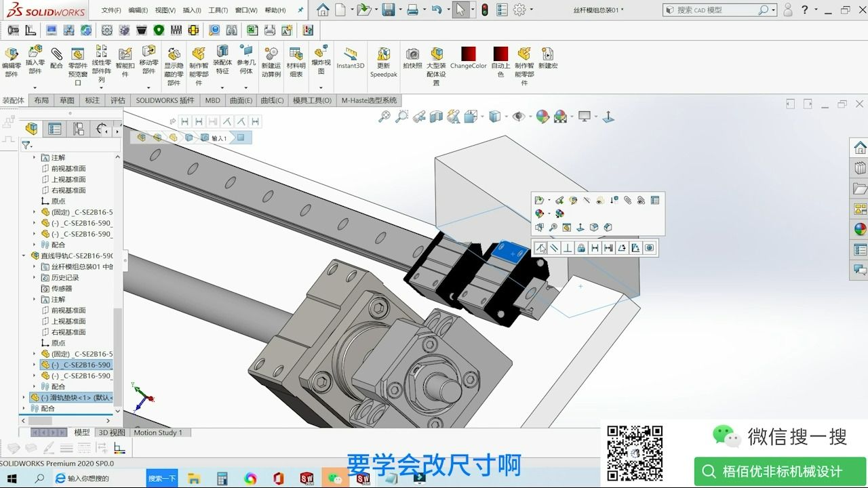The width and height of the screenshot is (868, 488).
Task: Click the 显示隐藏的零部件 tool
Action: tap(174, 66)
